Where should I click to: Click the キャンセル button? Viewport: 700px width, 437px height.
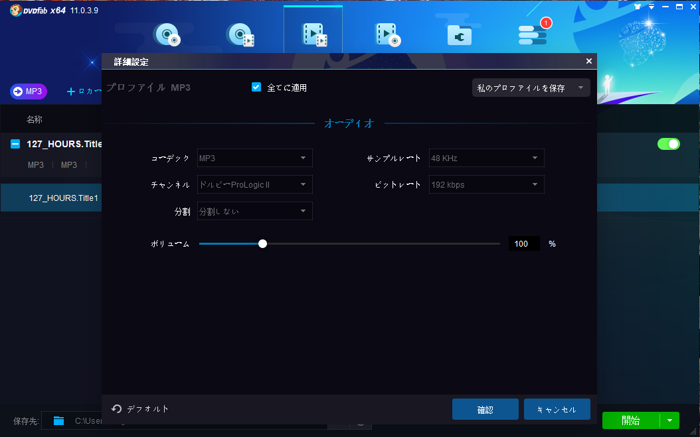tap(557, 409)
